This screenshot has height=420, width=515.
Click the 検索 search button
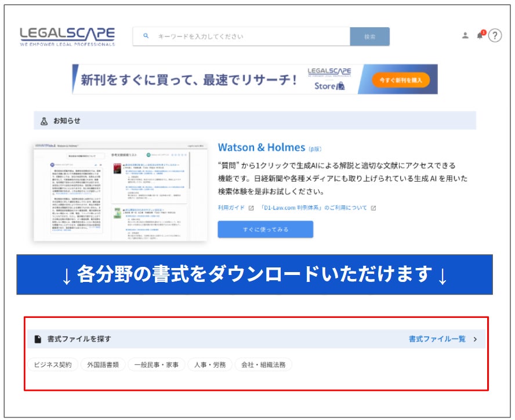coord(370,37)
